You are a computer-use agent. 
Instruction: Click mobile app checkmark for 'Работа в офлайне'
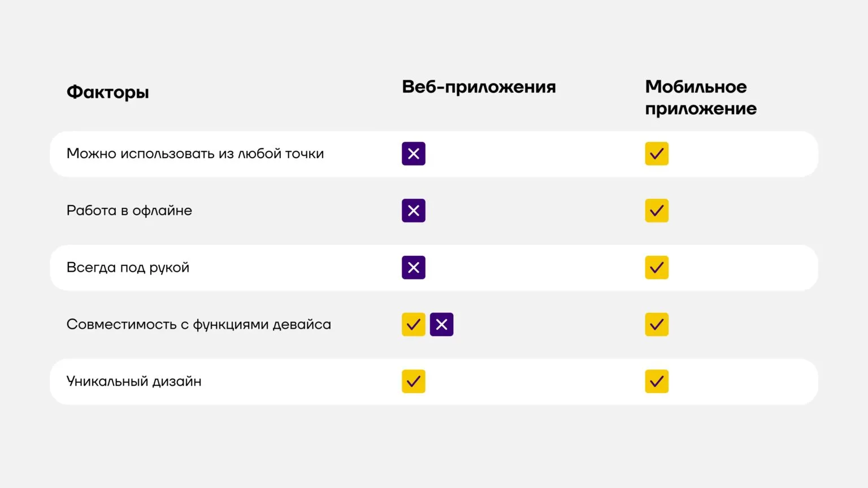pyautogui.click(x=657, y=211)
